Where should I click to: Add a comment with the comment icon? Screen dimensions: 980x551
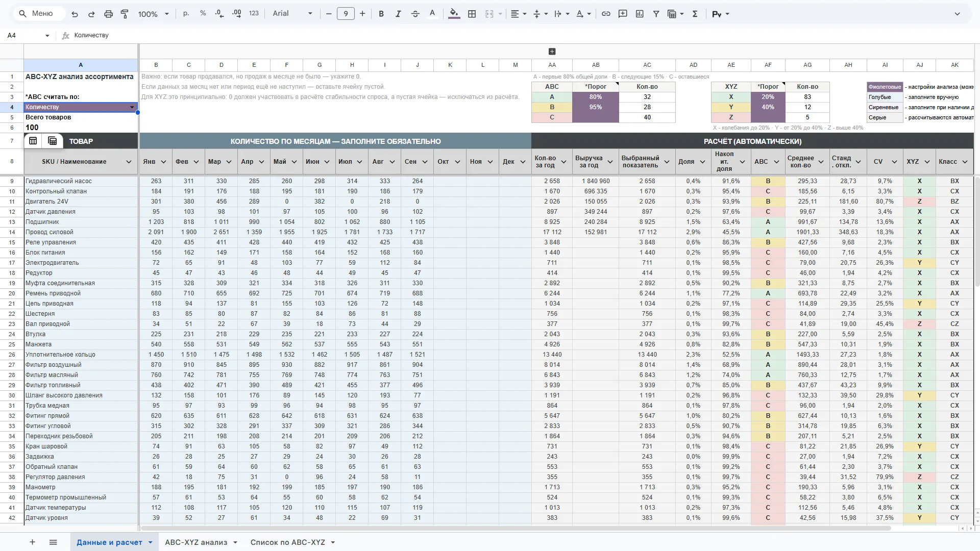pyautogui.click(x=623, y=14)
